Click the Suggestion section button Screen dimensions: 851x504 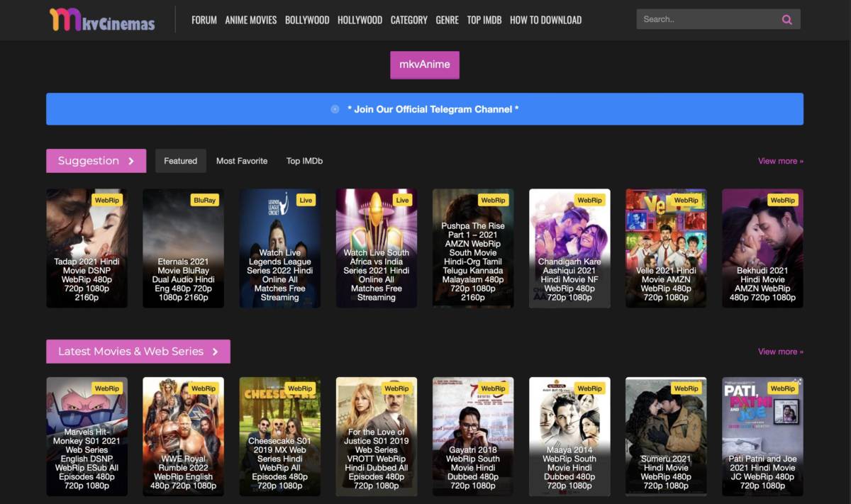96,161
